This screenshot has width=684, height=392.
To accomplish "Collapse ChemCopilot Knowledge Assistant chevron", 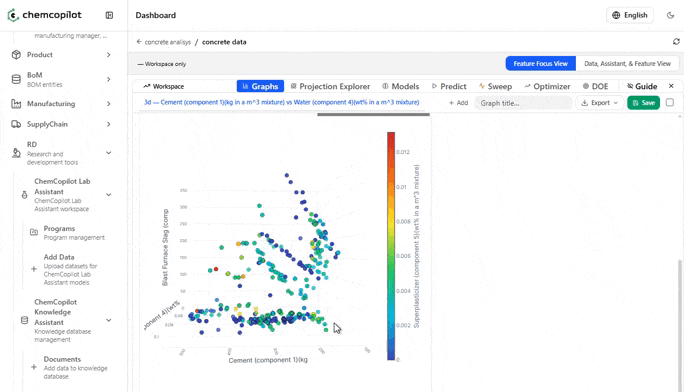I will click(x=109, y=320).
